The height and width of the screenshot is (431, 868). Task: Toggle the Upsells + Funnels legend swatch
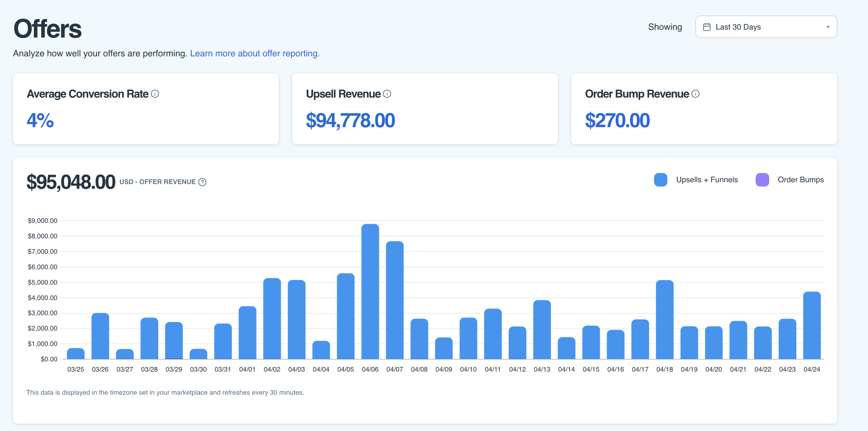point(661,179)
